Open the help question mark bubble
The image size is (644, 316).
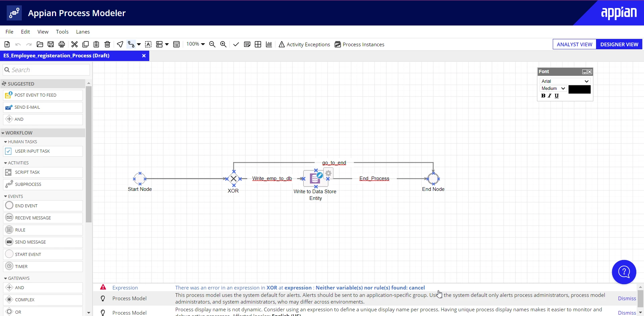624,272
